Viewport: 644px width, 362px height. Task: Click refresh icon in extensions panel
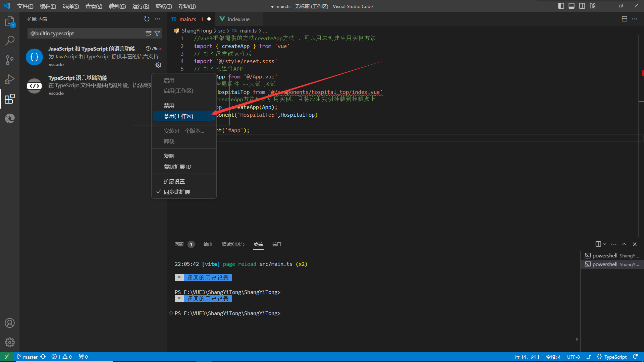click(147, 19)
